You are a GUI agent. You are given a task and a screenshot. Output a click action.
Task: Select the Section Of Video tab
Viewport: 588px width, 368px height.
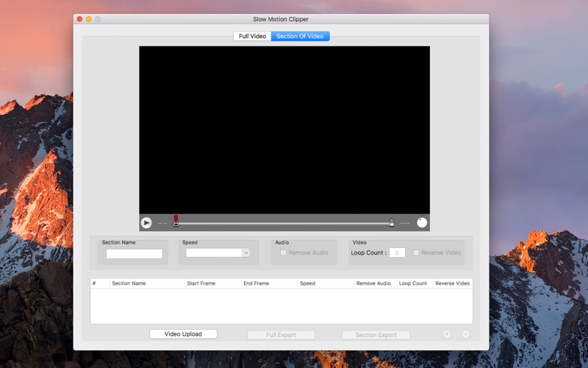coord(300,36)
